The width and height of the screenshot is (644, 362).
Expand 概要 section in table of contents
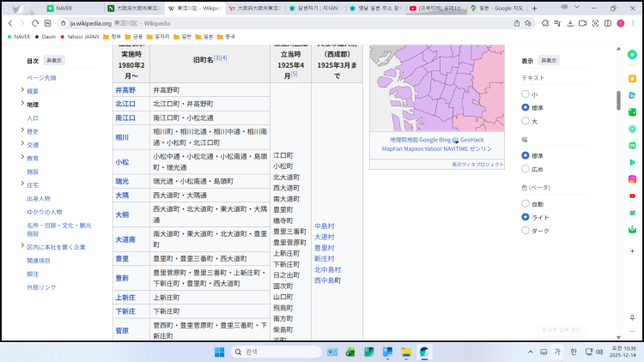click(x=21, y=90)
